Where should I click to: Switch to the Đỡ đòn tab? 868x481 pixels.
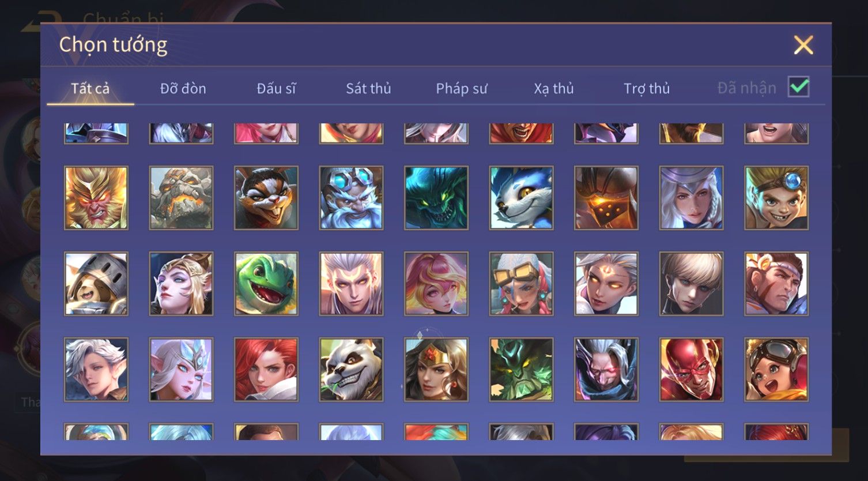(183, 88)
